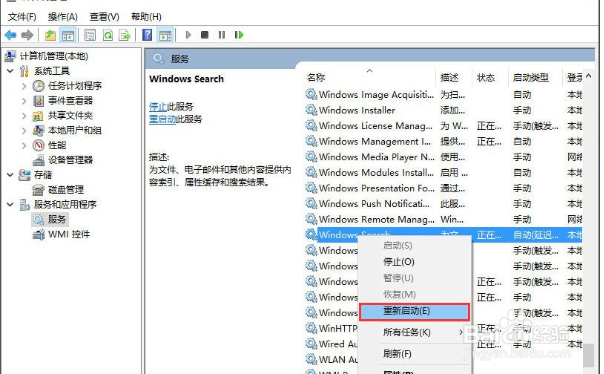Select Windows Image Acquisition service row
The height and width of the screenshot is (374, 604).
click(x=444, y=94)
